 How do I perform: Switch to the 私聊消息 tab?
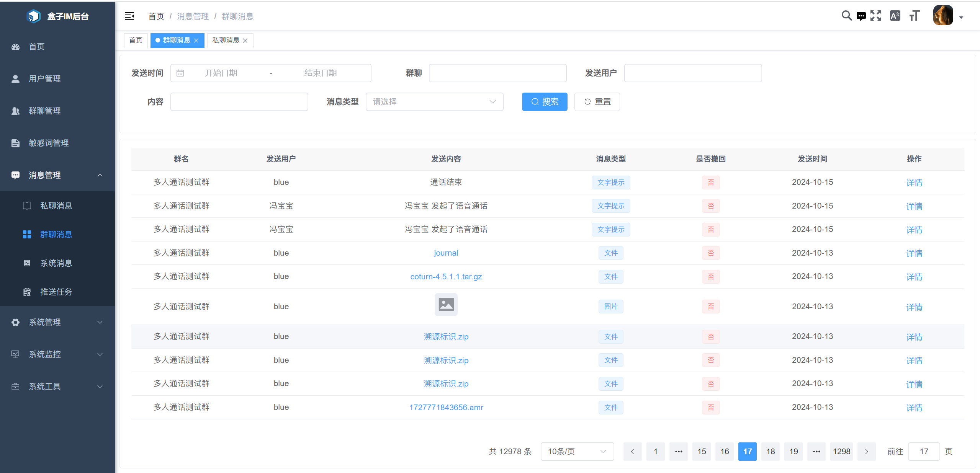[226, 41]
